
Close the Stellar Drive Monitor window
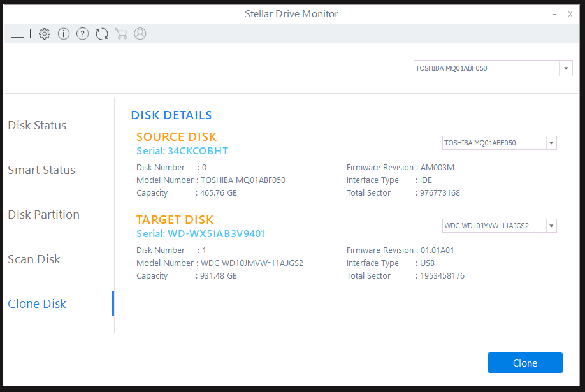[570, 13]
